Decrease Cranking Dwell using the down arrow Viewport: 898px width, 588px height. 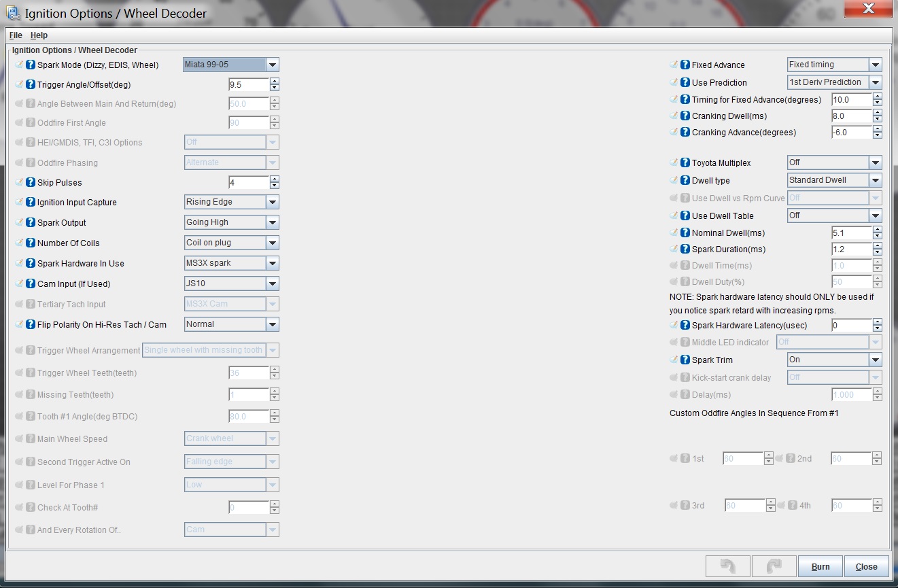(878, 120)
